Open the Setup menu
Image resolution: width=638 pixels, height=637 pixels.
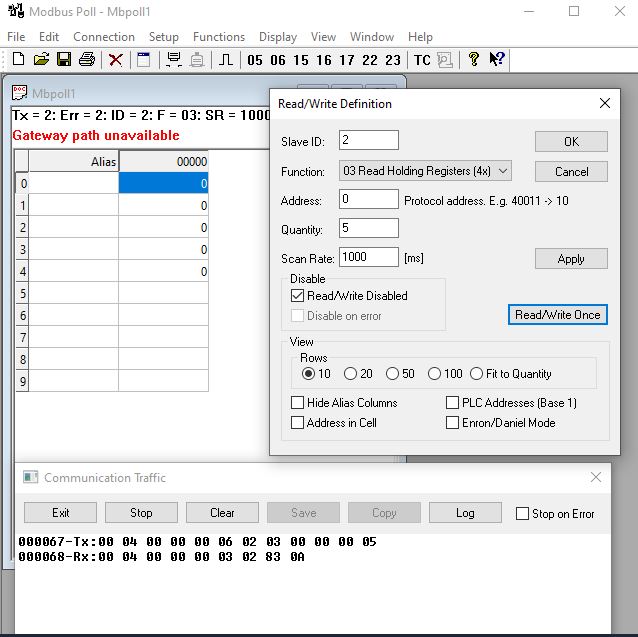[164, 37]
